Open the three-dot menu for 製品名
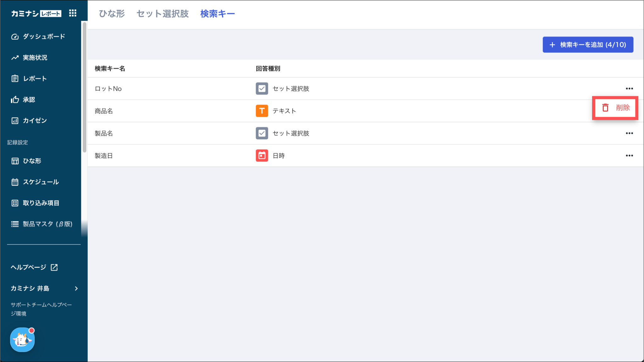This screenshot has width=644, height=362. [x=629, y=133]
